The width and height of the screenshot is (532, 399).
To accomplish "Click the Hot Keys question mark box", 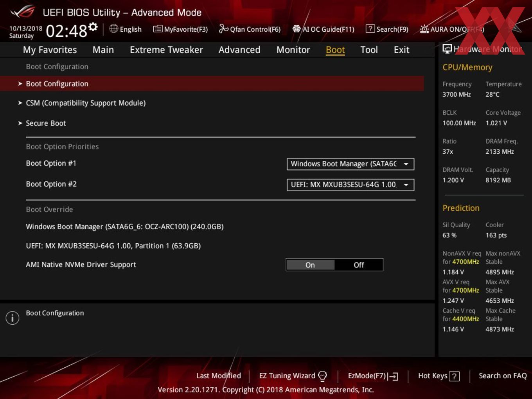I will coord(454,376).
